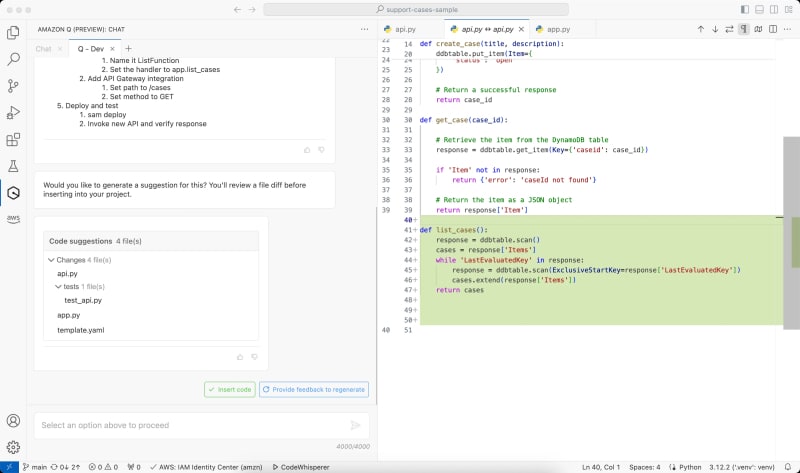Viewport: 800px width, 473px height.
Task: Open the Extensions view icon
Action: coord(13,140)
